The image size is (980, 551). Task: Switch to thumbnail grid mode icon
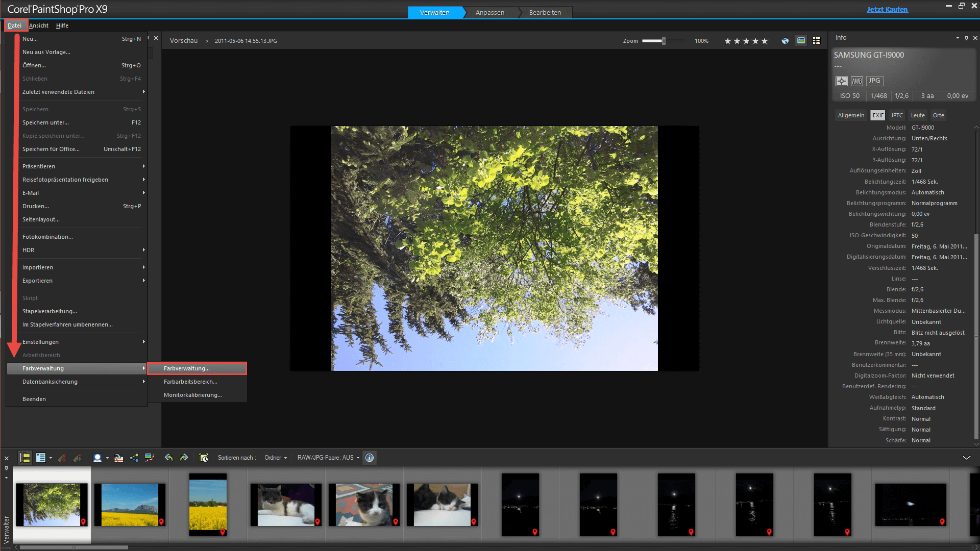[x=817, y=41]
